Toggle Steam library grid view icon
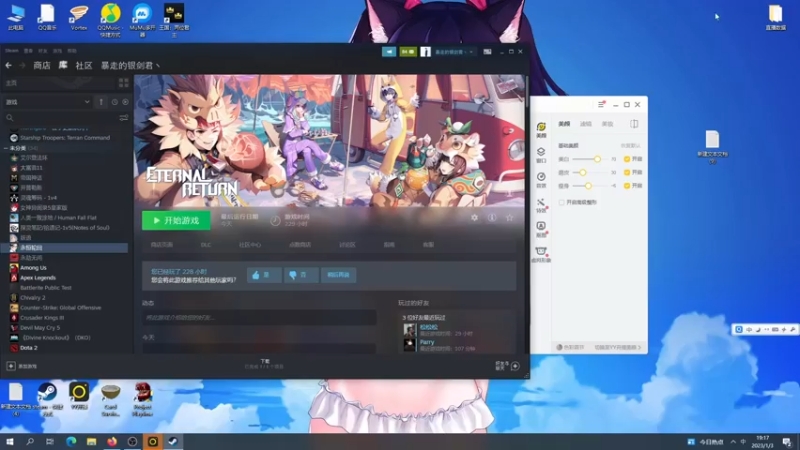The width and height of the screenshot is (800, 450). point(123,83)
